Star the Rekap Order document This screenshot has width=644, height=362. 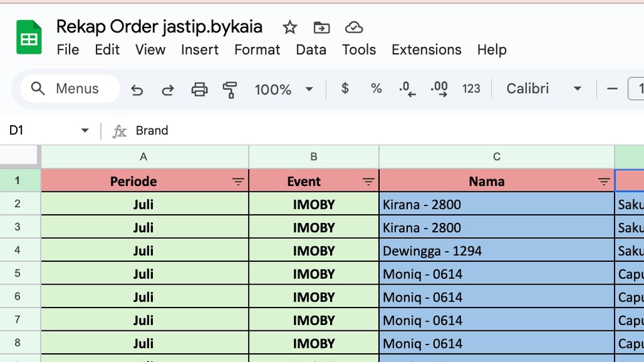click(x=290, y=28)
